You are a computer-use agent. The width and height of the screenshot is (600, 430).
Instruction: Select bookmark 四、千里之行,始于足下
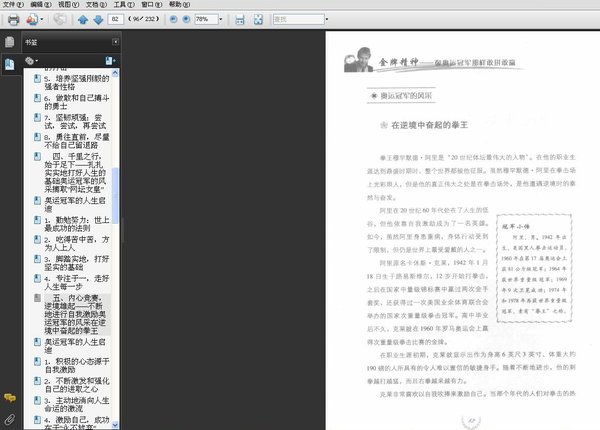tap(75, 173)
